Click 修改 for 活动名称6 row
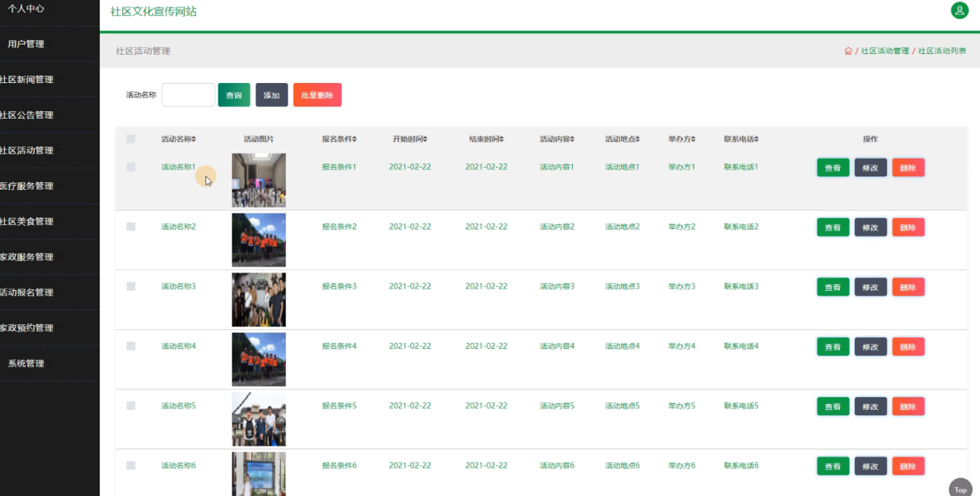980x496 pixels. (x=871, y=466)
